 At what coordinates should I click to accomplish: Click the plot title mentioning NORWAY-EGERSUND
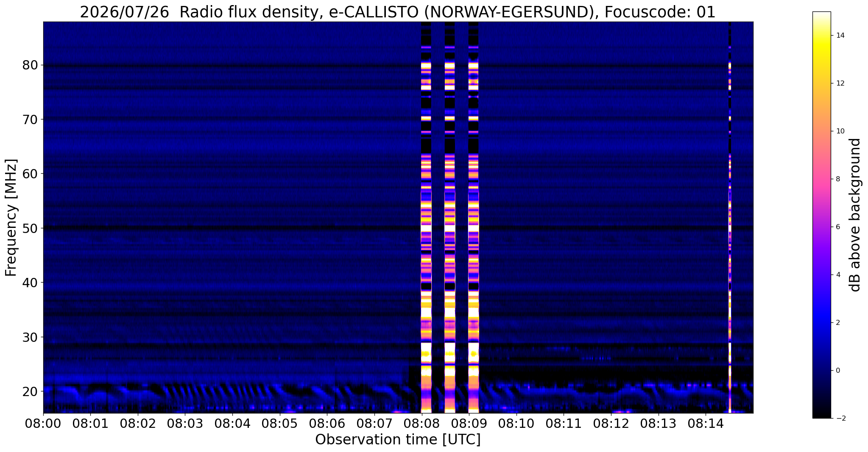click(x=398, y=12)
